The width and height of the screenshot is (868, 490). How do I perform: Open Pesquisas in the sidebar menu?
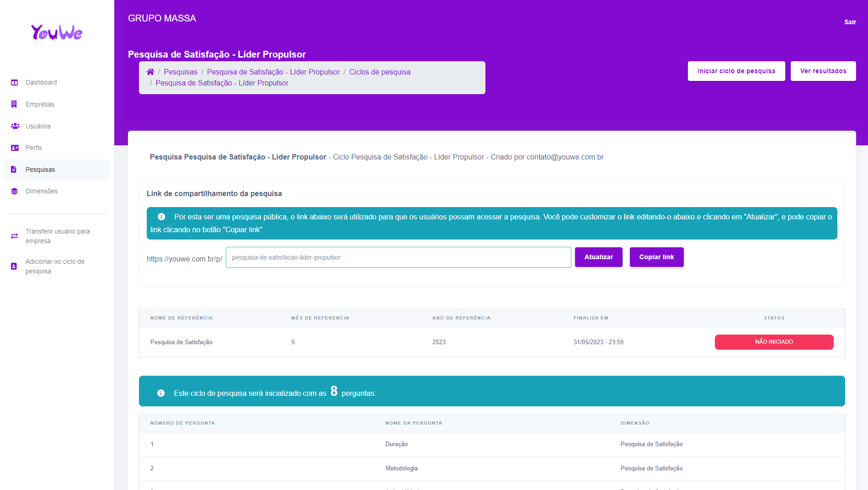pos(40,170)
